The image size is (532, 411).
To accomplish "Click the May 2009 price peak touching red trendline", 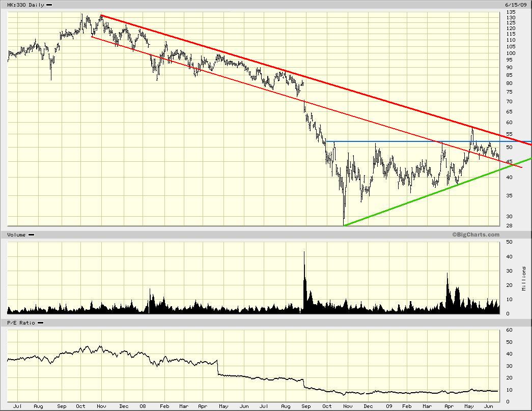I will tap(472, 131).
